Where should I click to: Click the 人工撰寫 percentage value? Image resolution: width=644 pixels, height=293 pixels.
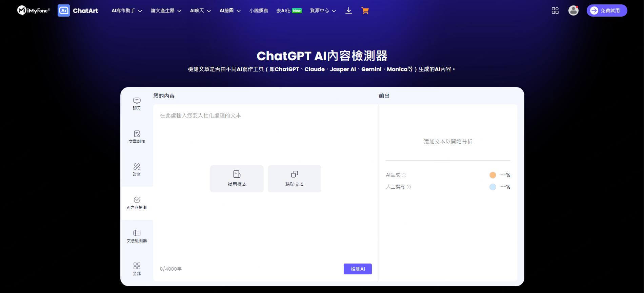click(x=505, y=187)
